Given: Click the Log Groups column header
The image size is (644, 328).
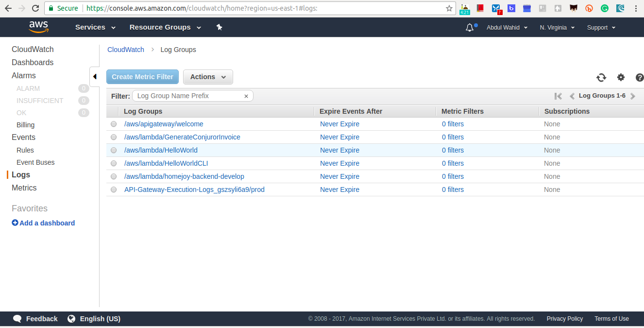Looking at the screenshot, I should (x=143, y=111).
